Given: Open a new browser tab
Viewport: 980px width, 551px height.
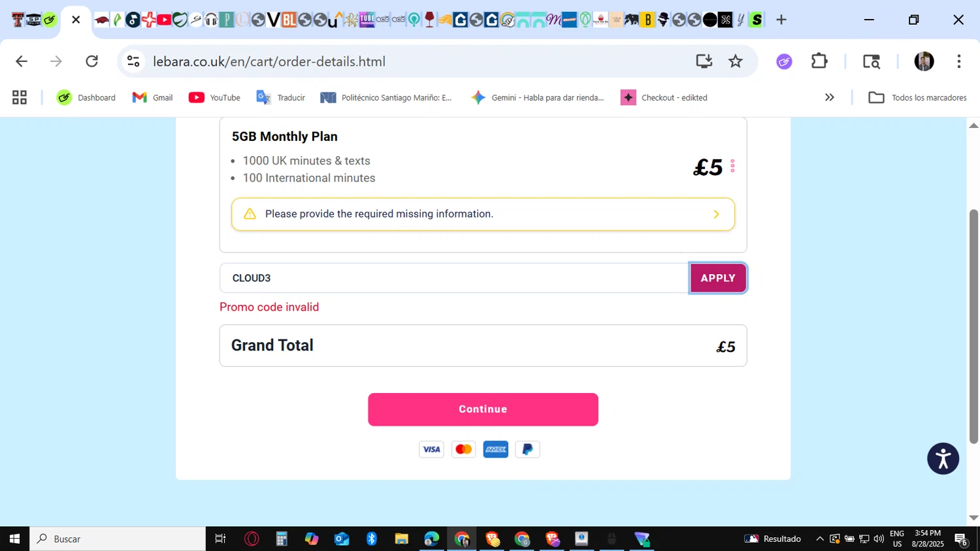Looking at the screenshot, I should (781, 20).
